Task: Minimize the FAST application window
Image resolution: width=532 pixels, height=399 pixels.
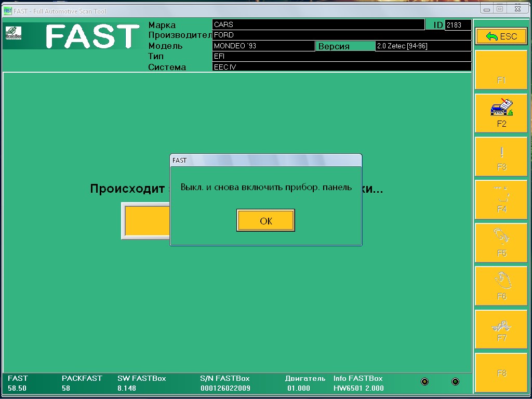Action: 487,9
